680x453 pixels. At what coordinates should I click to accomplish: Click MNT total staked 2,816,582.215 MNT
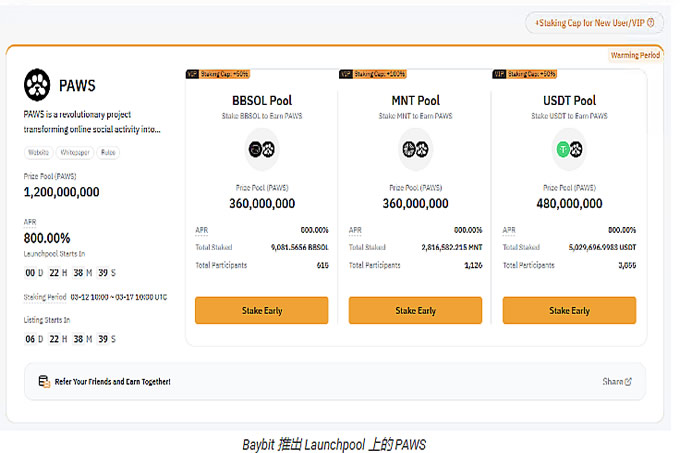point(452,247)
